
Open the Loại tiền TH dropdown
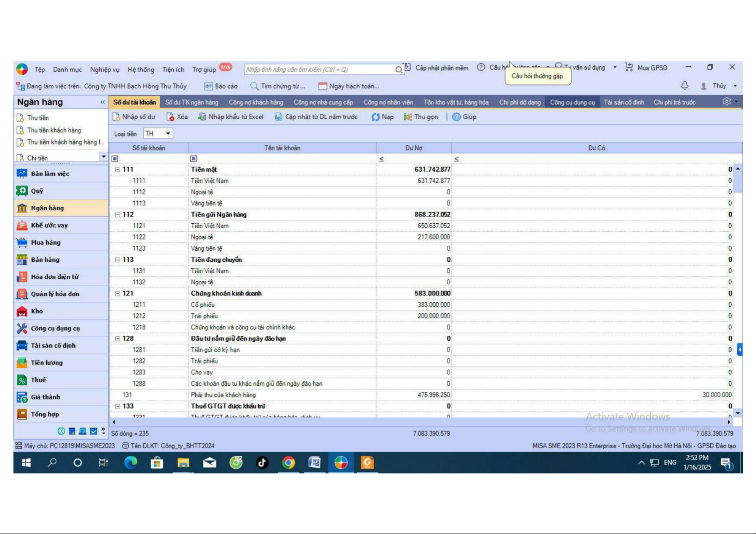[168, 134]
